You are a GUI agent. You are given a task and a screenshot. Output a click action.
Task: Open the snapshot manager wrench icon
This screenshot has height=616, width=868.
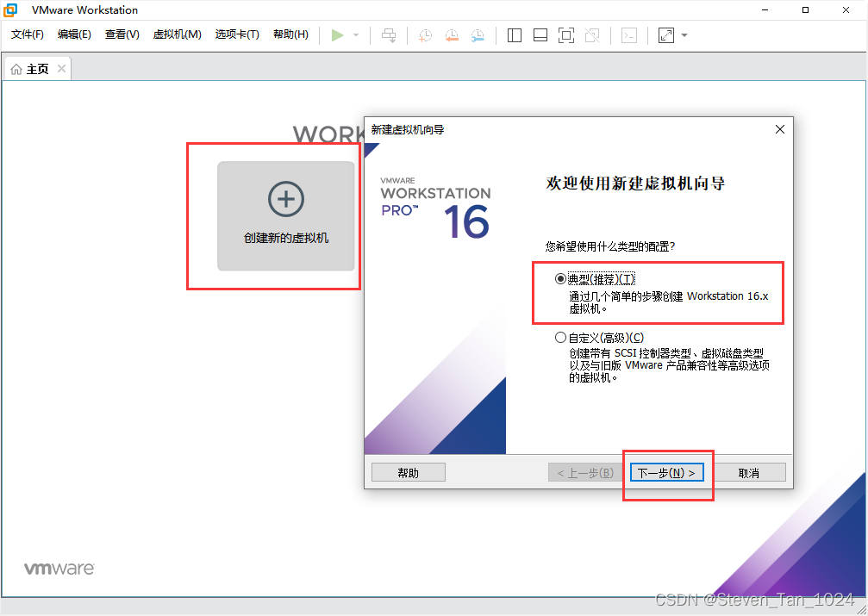pyautogui.click(x=478, y=35)
